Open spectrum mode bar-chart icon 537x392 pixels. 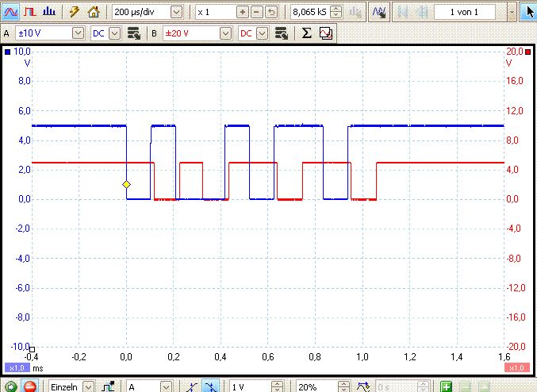coord(49,12)
